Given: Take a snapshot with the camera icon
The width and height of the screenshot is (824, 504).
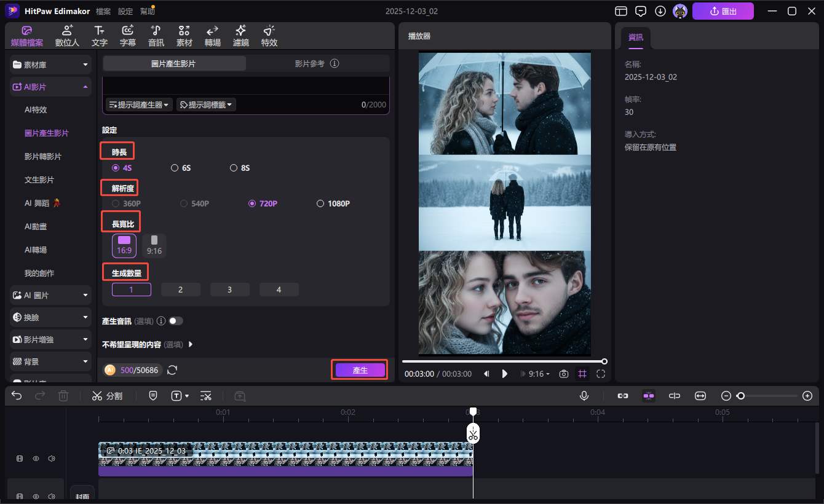Looking at the screenshot, I should click(x=563, y=374).
